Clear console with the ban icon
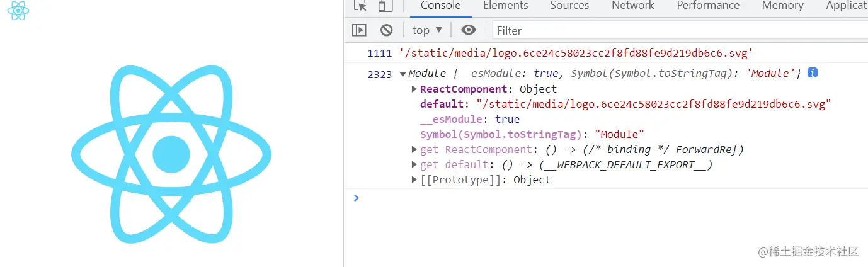Screen dimensions: 868x267 tap(387, 30)
